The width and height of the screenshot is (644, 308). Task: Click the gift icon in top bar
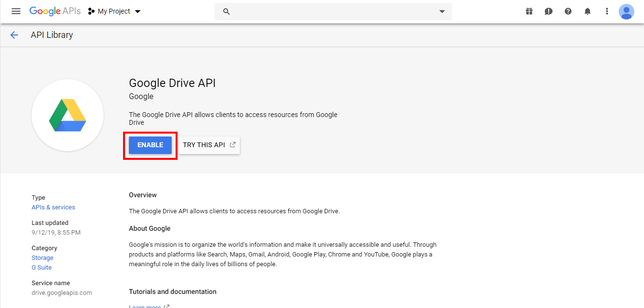point(529,11)
